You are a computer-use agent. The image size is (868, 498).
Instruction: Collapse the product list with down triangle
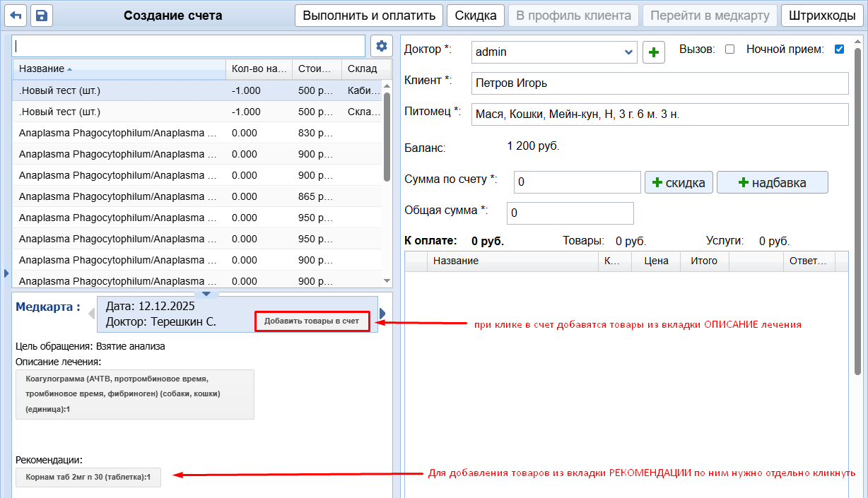206,293
